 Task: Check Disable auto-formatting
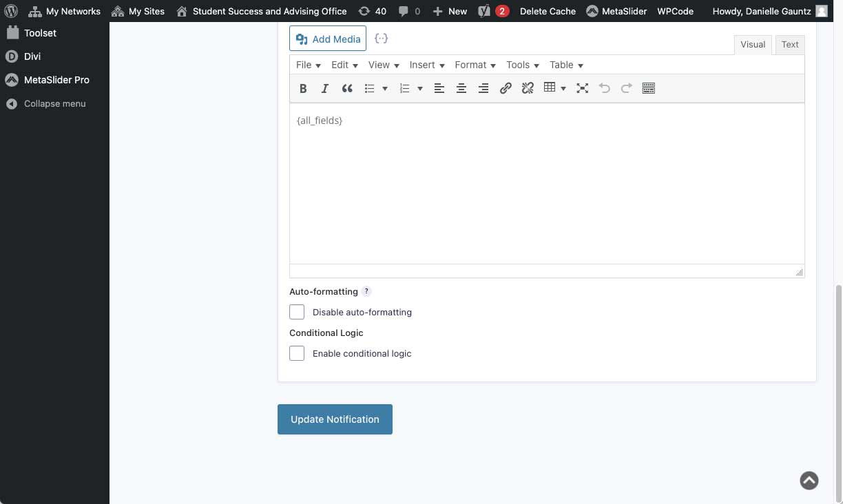point(297,312)
